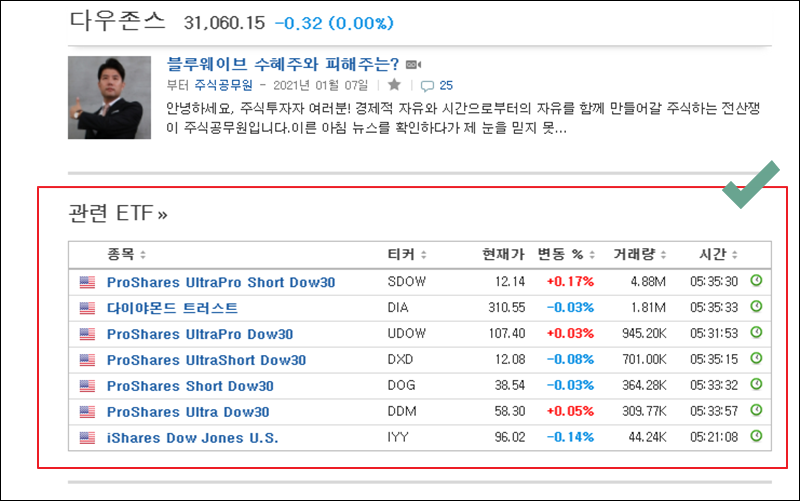This screenshot has width=800, height=501.
Task: Select ticker text UDOW
Action: (x=407, y=334)
